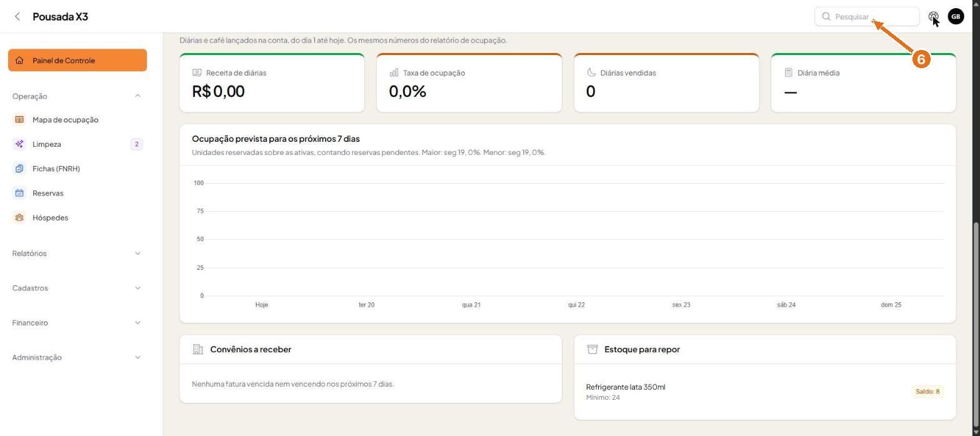Viewport: 980px width, 436px height.
Task: Open the GB user avatar menu
Action: click(956, 17)
